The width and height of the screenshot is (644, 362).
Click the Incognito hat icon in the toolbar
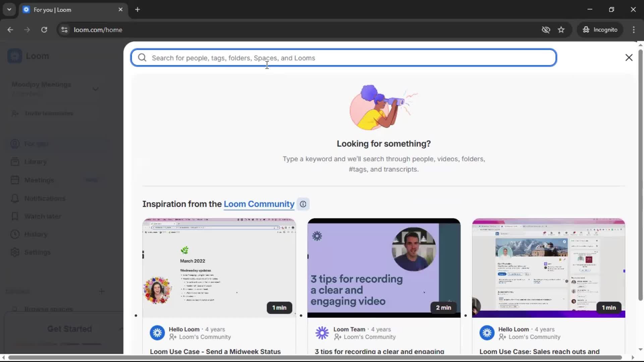pos(586,29)
